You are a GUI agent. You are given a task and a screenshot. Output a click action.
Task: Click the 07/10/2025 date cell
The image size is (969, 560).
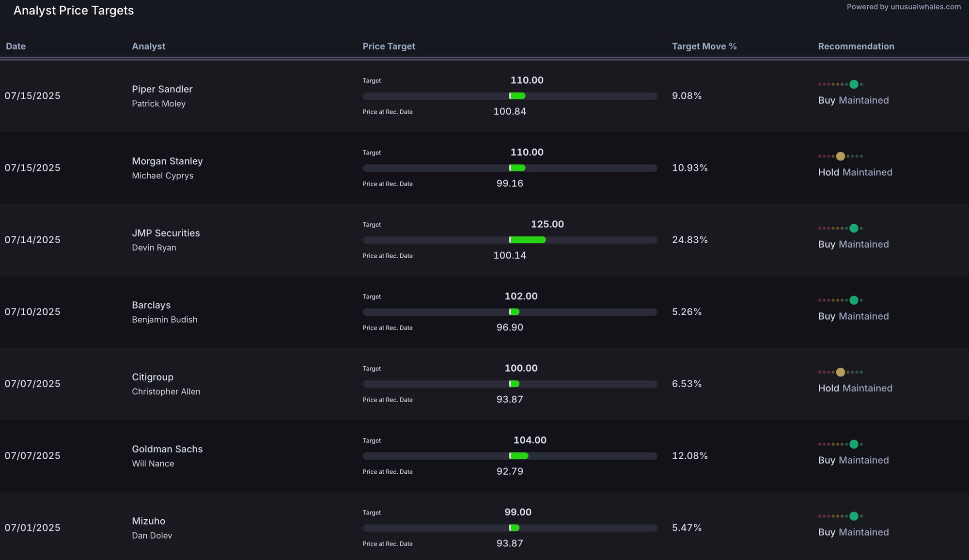coord(32,312)
